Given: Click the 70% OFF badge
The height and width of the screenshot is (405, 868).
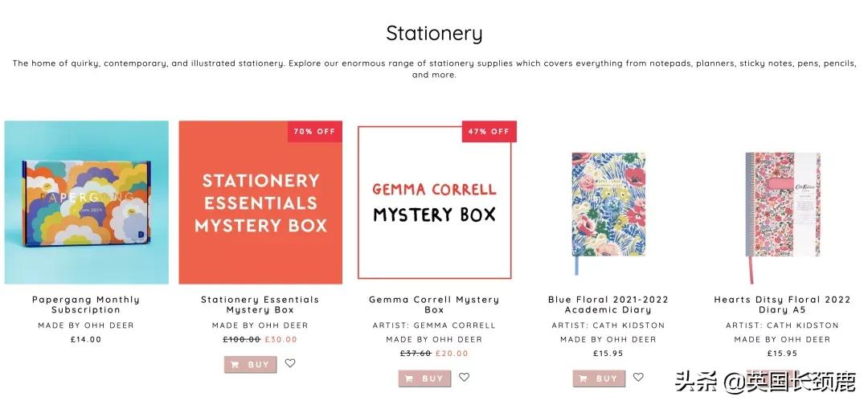Looking at the screenshot, I should coord(314,132).
